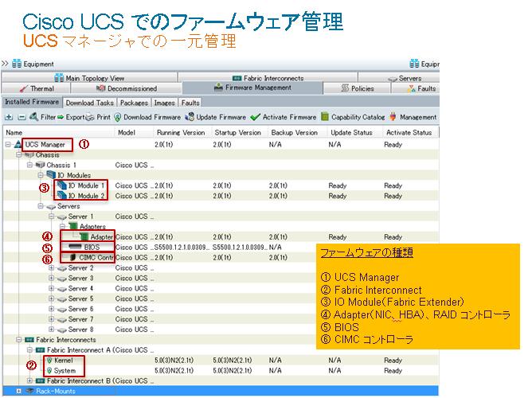This screenshot has width=532, height=398.
Task: Switch to the Download Tasks tab
Action: click(90, 103)
